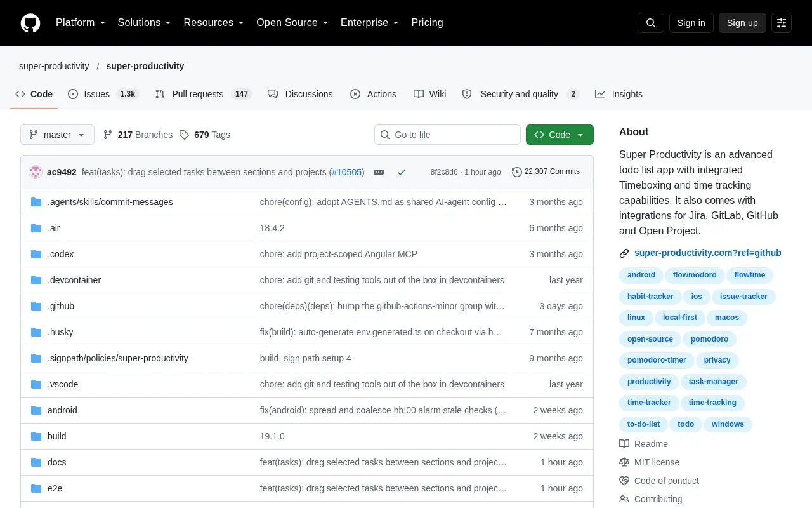Click Code of conduct heart icon
812x508 pixels.
tap(624, 481)
